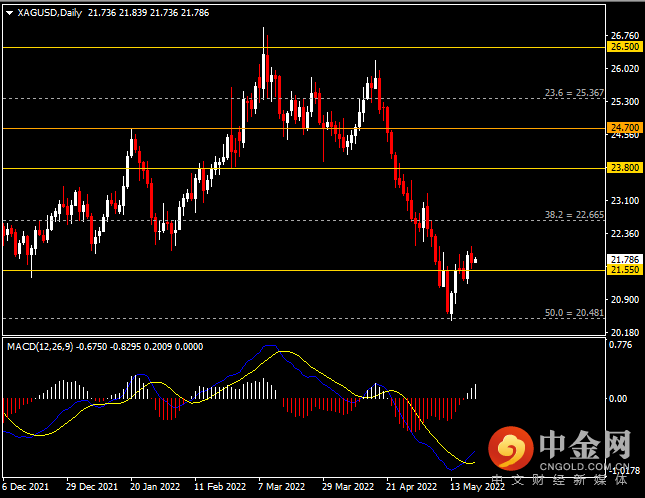Select the 26.760 price axis value
The image size is (645, 498).
625,36
